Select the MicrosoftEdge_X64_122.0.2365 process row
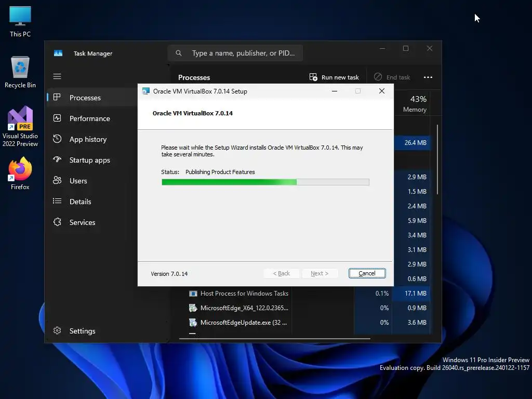 (305, 308)
